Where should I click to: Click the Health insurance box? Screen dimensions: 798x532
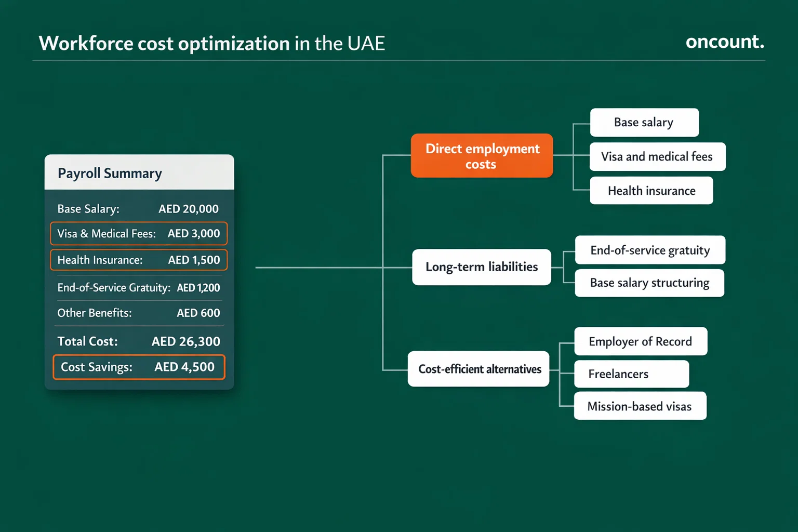pos(651,191)
